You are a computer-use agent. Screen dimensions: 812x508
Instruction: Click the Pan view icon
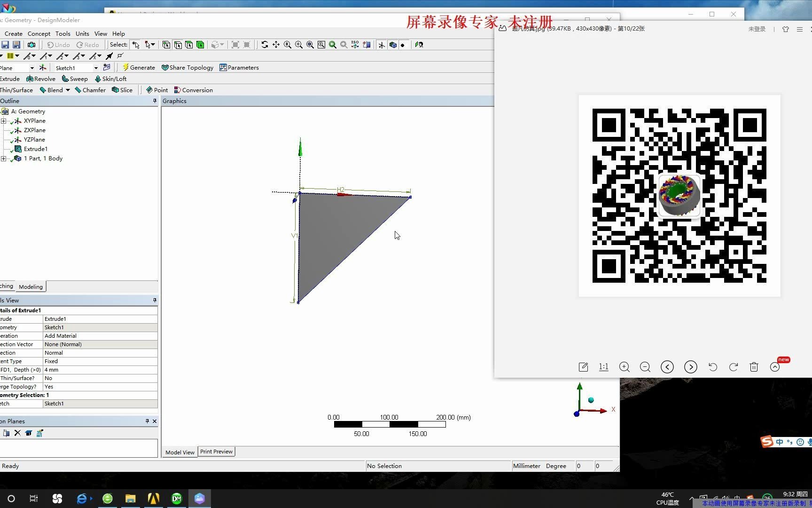pos(276,45)
